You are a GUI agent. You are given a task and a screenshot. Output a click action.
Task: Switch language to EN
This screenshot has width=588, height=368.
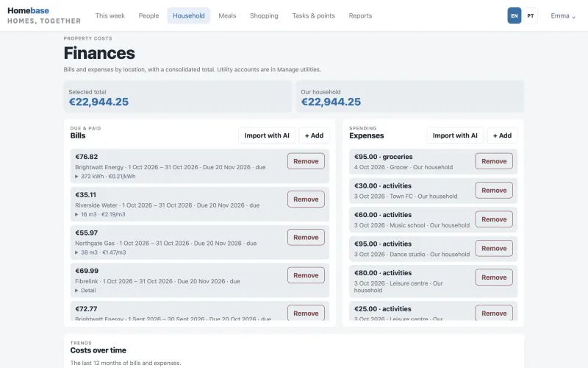(x=514, y=15)
